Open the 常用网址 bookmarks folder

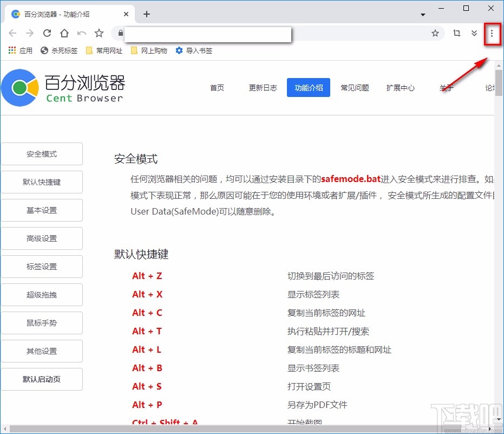click(x=103, y=51)
